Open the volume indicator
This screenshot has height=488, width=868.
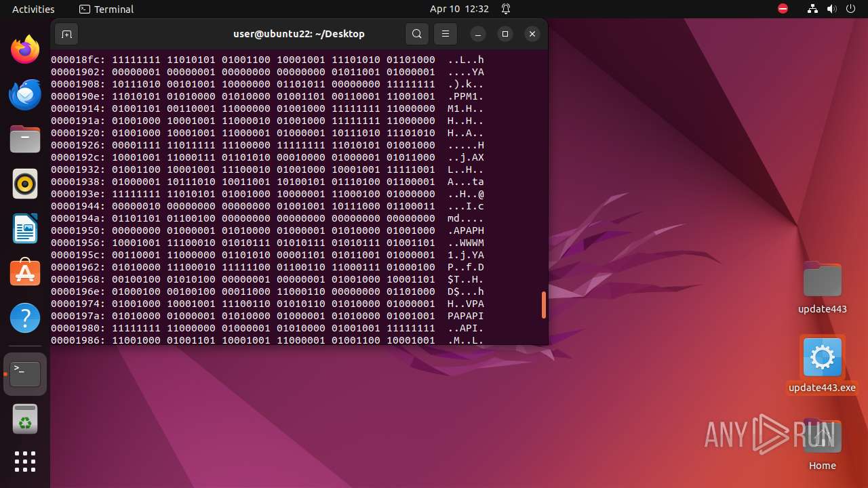point(832,9)
